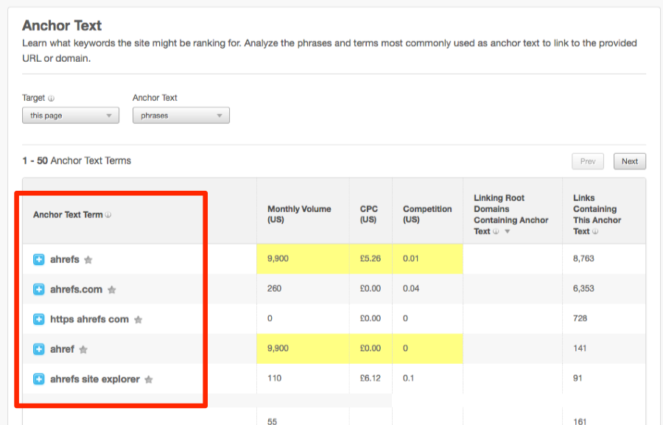Click the 1 - 50 Anchor Text Terms label
Screen dimensions: 663x425
(x=77, y=161)
